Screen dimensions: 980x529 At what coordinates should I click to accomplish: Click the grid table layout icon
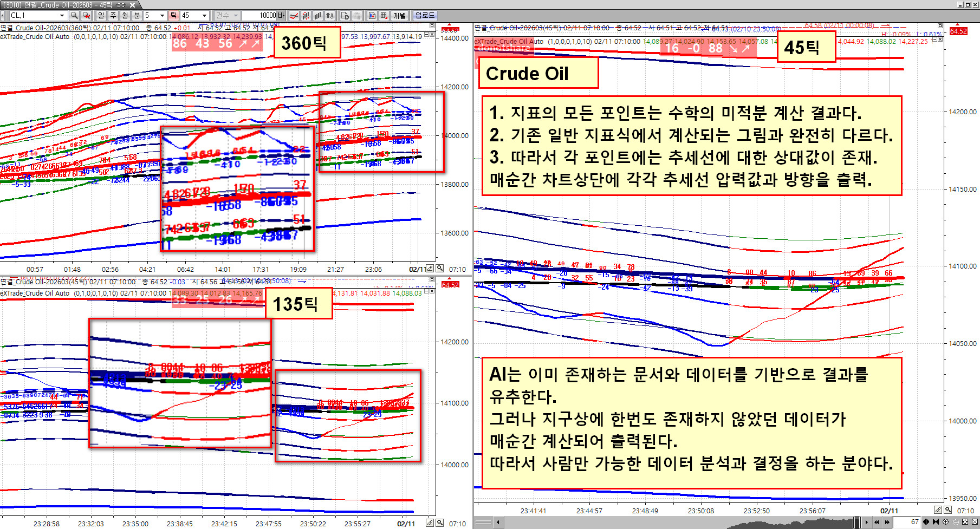[384, 15]
